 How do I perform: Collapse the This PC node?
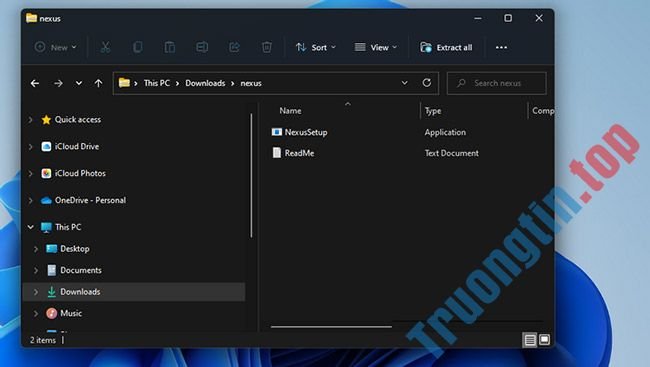30,227
